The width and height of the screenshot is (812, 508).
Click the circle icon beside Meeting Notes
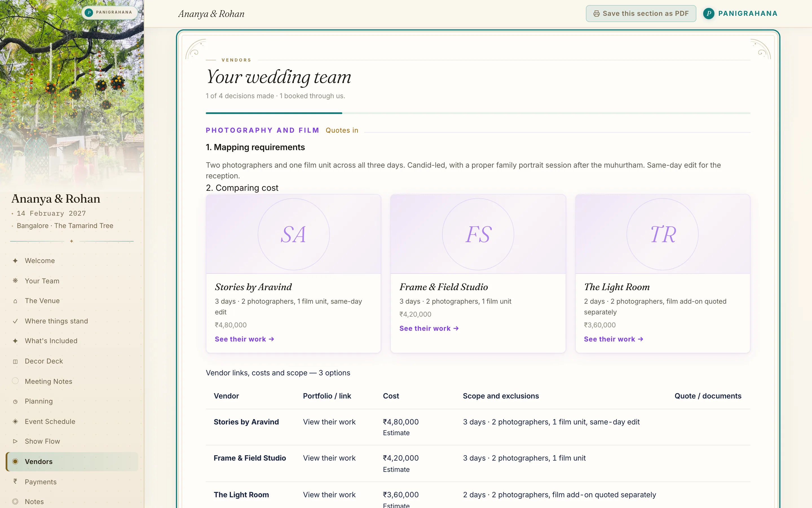[15, 381]
